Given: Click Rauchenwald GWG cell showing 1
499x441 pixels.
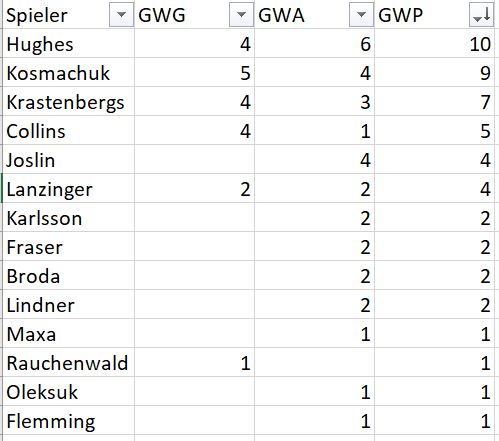Looking at the screenshot, I should 194,362.
